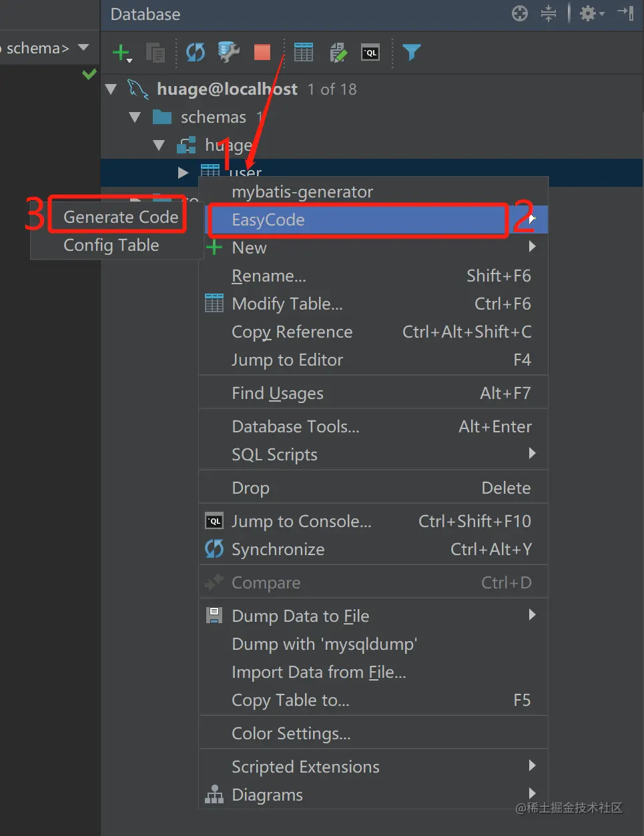Open the table editor grid icon
This screenshot has height=836, width=644.
pyautogui.click(x=304, y=51)
